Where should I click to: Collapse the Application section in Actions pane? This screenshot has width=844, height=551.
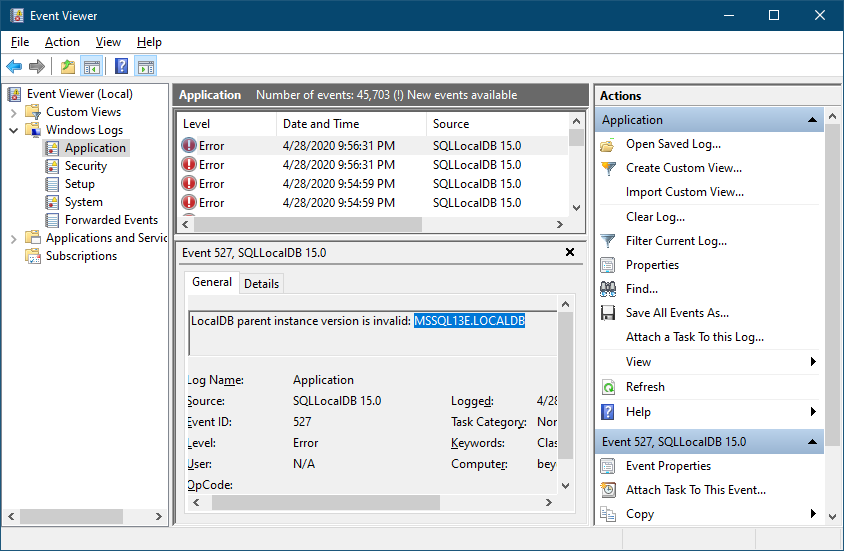coord(812,119)
